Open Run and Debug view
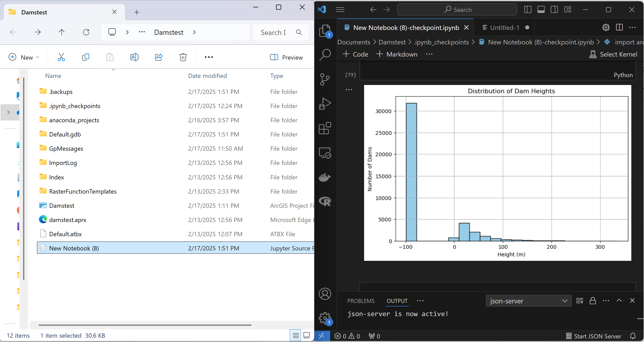This screenshot has width=644, height=342. (325, 104)
